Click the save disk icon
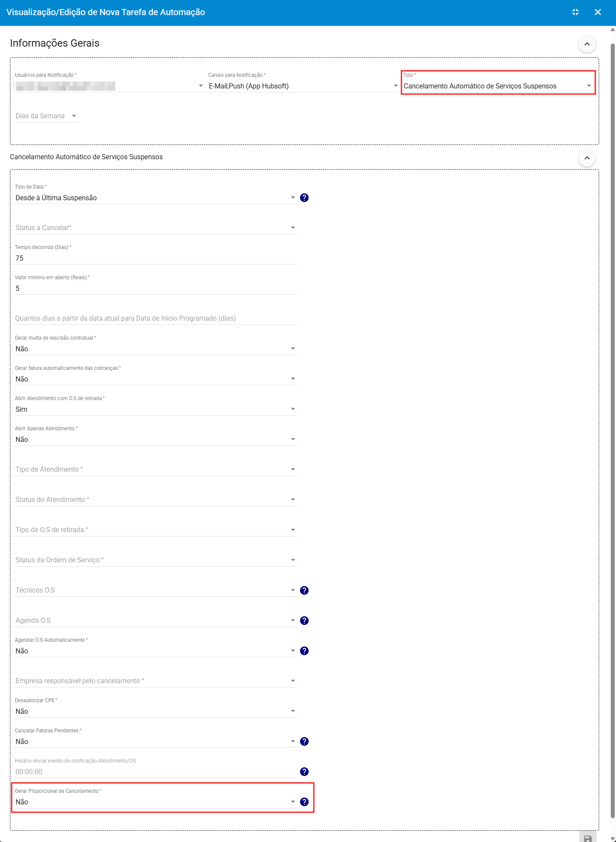 (x=588, y=838)
